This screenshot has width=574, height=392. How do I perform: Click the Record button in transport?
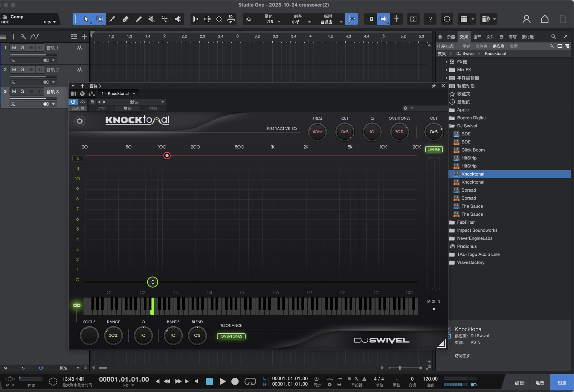[x=235, y=381]
